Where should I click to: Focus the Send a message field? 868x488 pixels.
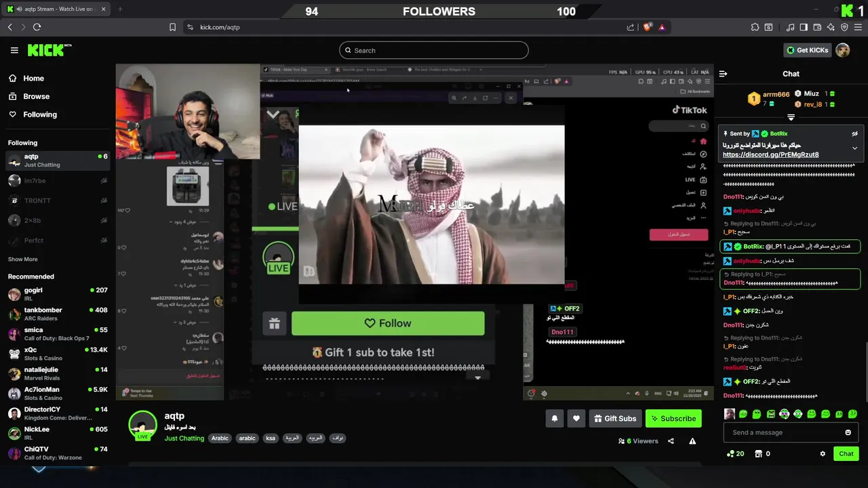click(x=790, y=432)
